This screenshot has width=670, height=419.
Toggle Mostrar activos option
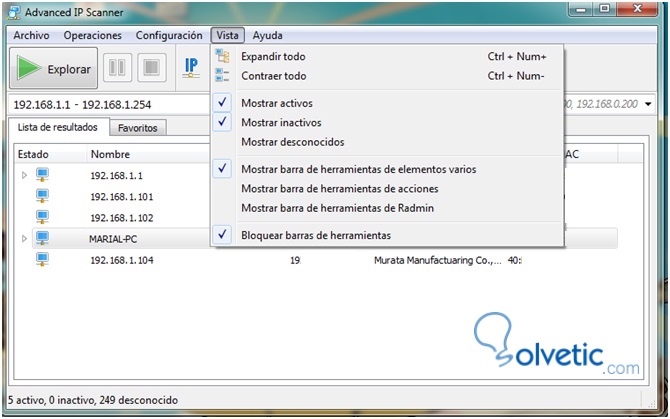(x=388, y=103)
